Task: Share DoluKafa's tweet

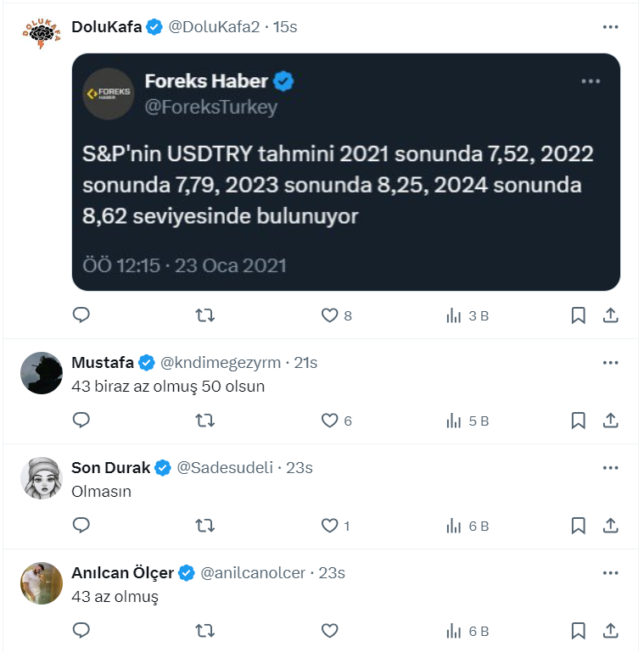Action: (x=610, y=315)
